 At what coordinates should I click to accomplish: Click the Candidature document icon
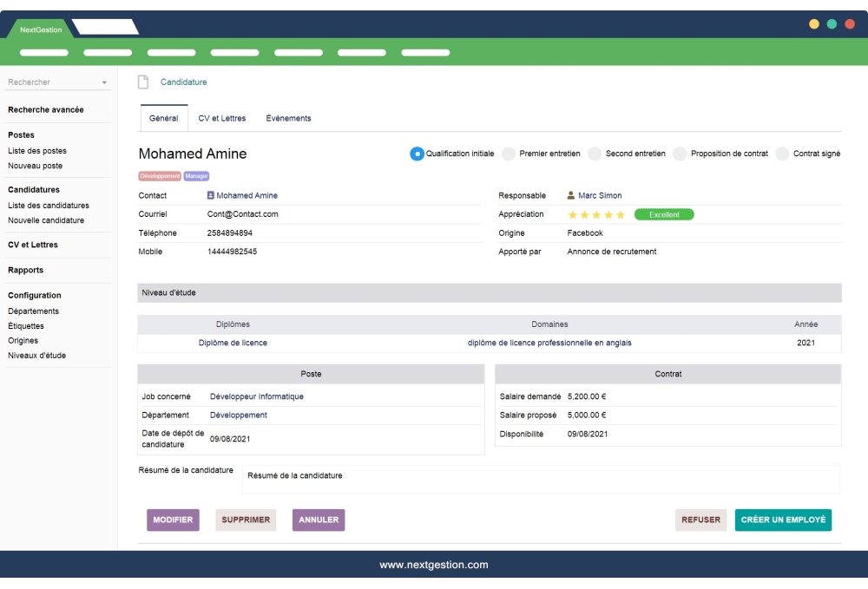pyautogui.click(x=141, y=81)
